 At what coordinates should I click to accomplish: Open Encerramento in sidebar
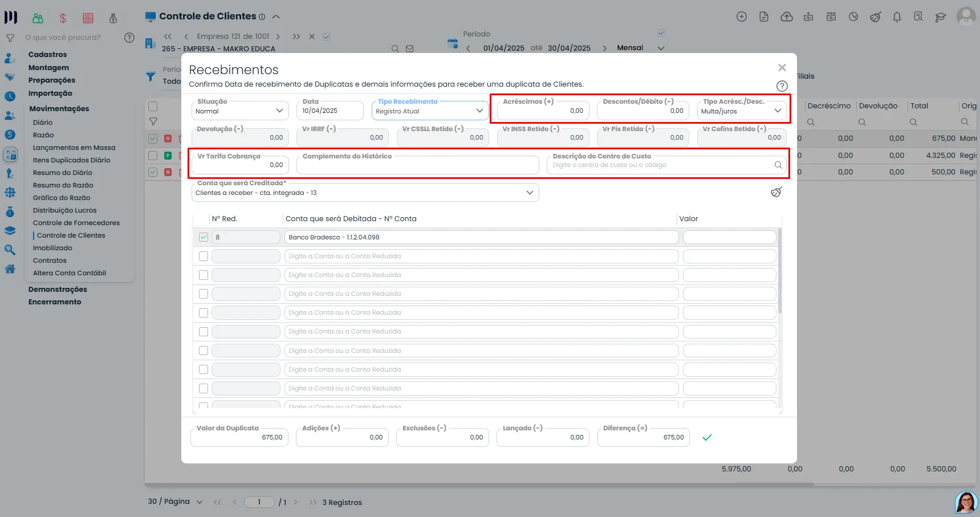55,302
